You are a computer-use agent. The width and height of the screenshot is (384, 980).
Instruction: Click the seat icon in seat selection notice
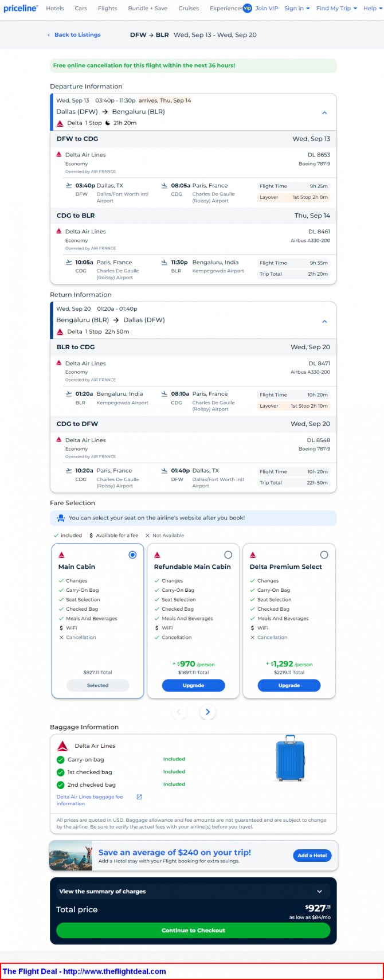[x=61, y=518]
